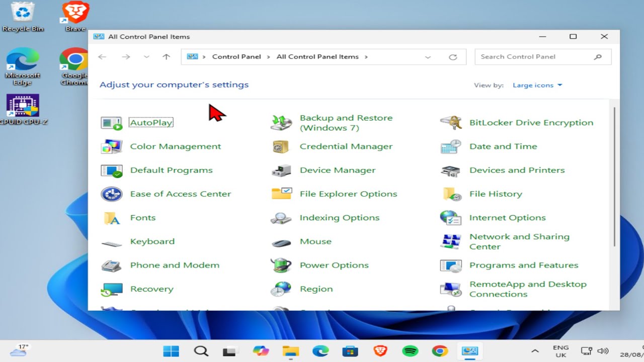Select the GPUID CPU-Z desktop shortcut
The height and width of the screenshot is (362, 644).
click(x=23, y=109)
